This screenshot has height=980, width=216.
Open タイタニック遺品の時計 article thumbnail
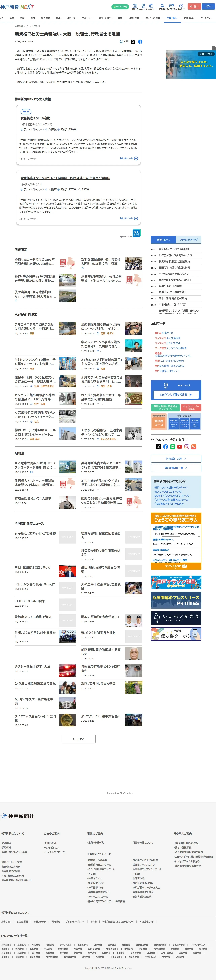[67, 720]
